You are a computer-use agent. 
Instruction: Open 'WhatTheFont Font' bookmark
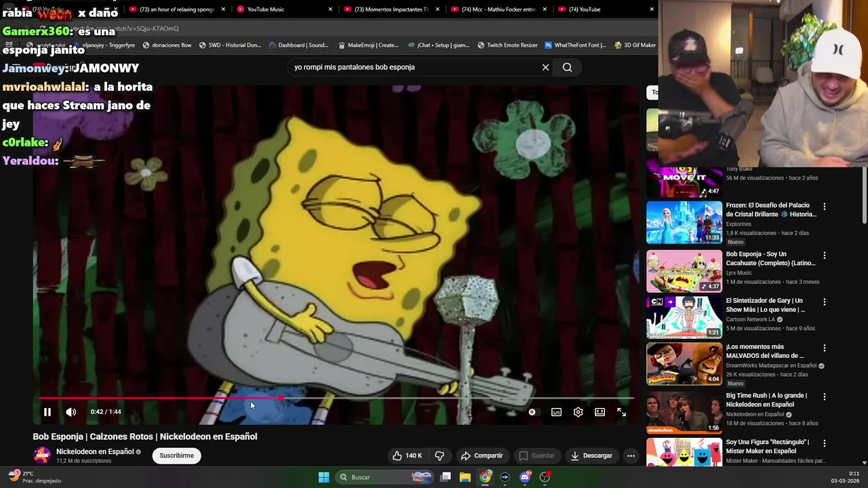click(x=575, y=45)
